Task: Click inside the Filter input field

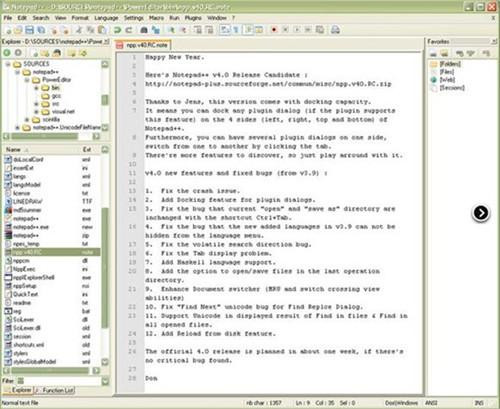Action: pyautogui.click(x=59, y=381)
